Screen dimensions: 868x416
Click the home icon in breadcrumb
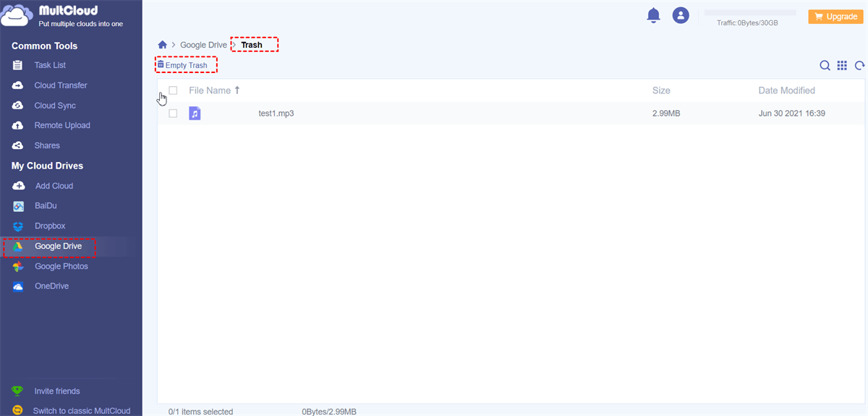(163, 45)
